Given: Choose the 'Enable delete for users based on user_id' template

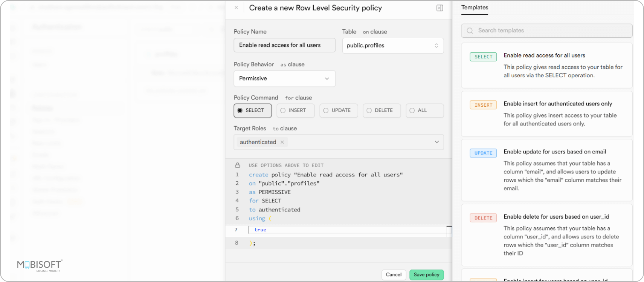Looking at the screenshot, I should click(x=546, y=235).
